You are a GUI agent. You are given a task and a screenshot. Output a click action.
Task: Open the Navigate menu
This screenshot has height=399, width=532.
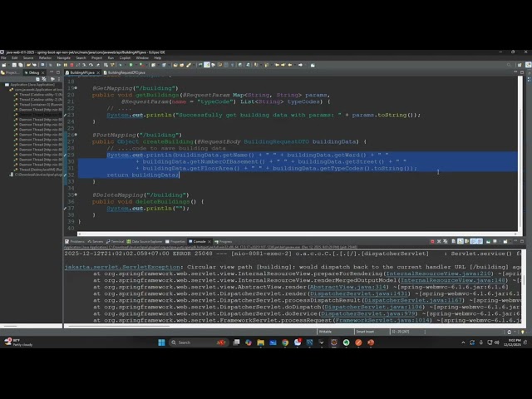(63, 57)
